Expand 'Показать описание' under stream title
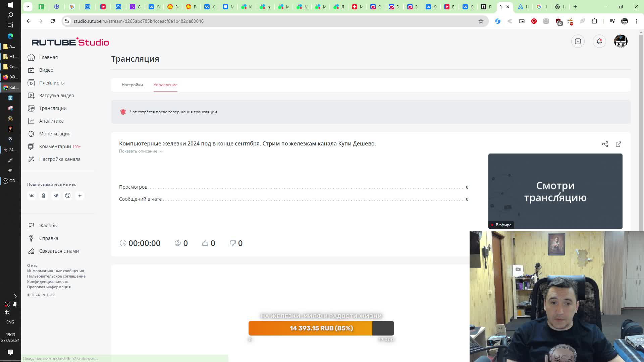The width and height of the screenshot is (644, 362). click(141, 151)
